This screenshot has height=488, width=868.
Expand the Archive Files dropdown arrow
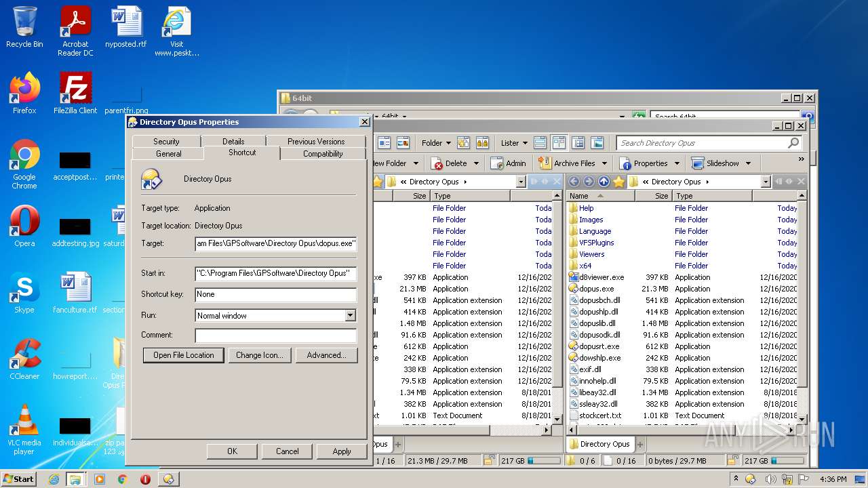604,163
